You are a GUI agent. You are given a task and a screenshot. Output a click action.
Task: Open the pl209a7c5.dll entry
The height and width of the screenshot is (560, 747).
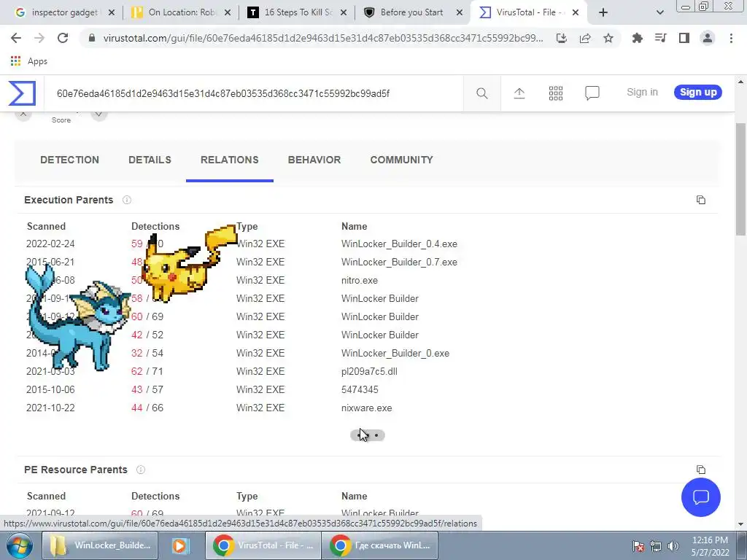[369, 371]
